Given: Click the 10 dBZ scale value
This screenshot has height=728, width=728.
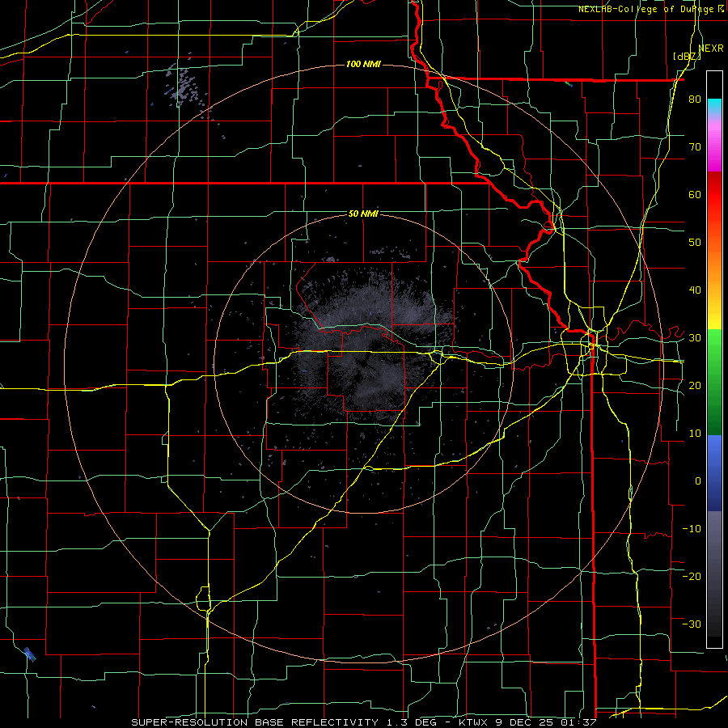Looking at the screenshot, I should click(695, 434).
